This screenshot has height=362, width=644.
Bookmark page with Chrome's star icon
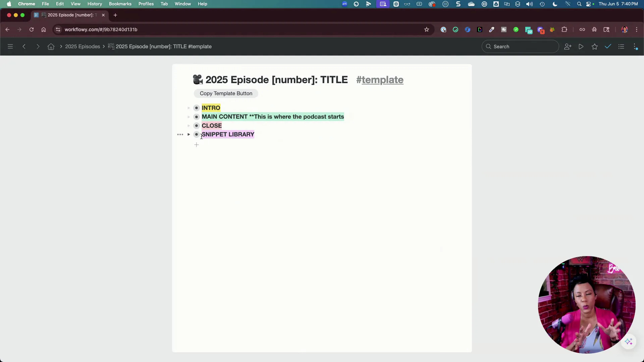tap(427, 29)
